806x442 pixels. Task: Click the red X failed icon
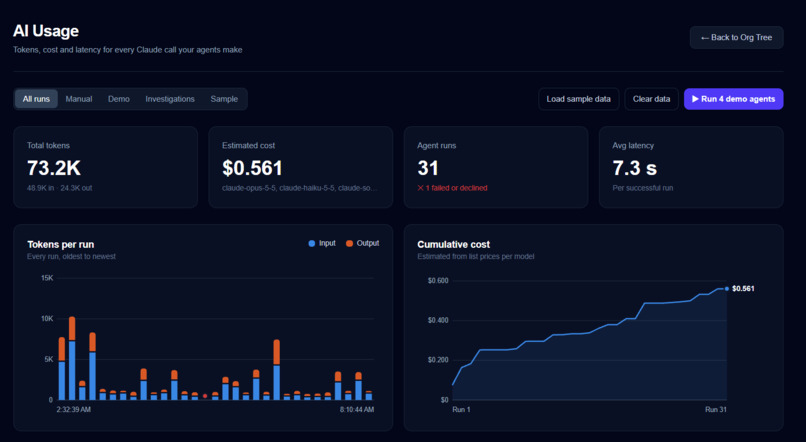click(x=420, y=188)
